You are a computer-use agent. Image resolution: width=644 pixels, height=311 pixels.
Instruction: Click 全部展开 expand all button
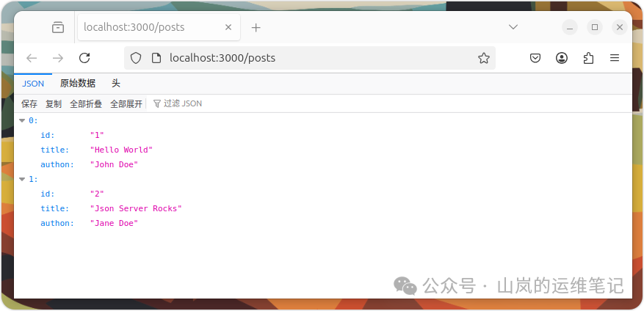126,104
